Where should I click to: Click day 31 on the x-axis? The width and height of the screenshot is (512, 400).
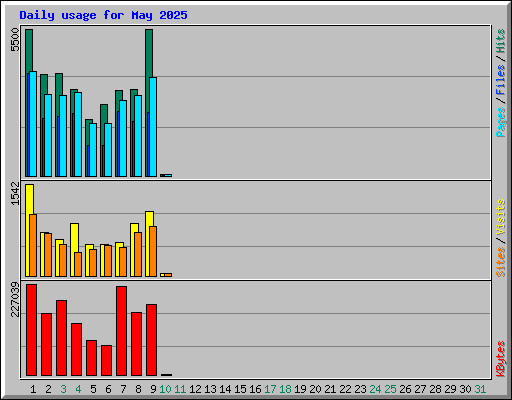[480, 389]
